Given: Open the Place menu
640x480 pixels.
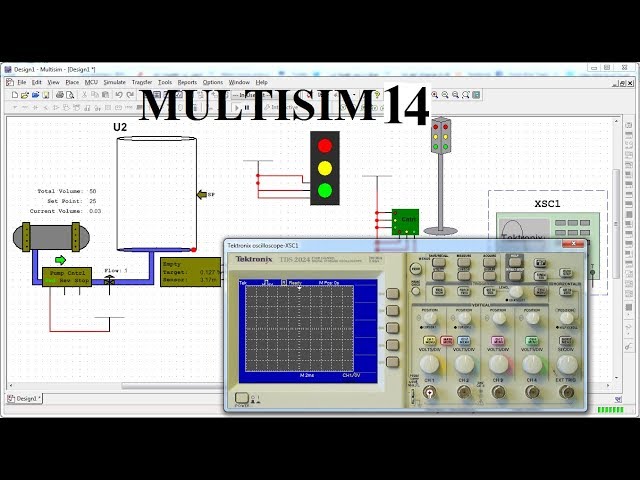Looking at the screenshot, I should pos(72,82).
